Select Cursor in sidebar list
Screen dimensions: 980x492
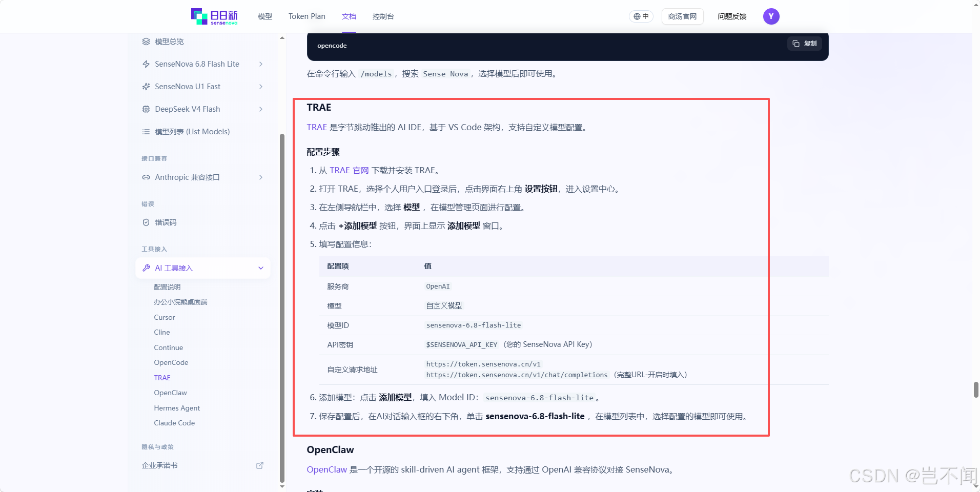pyautogui.click(x=165, y=317)
